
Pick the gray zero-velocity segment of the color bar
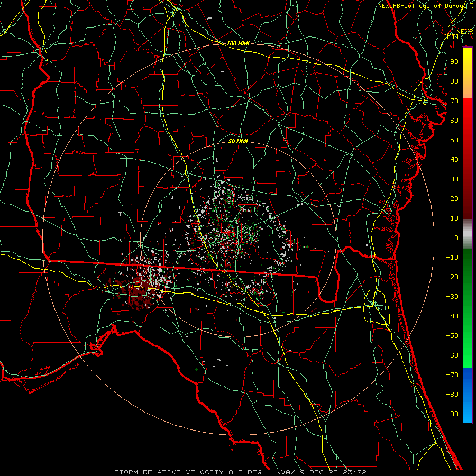(x=467, y=234)
